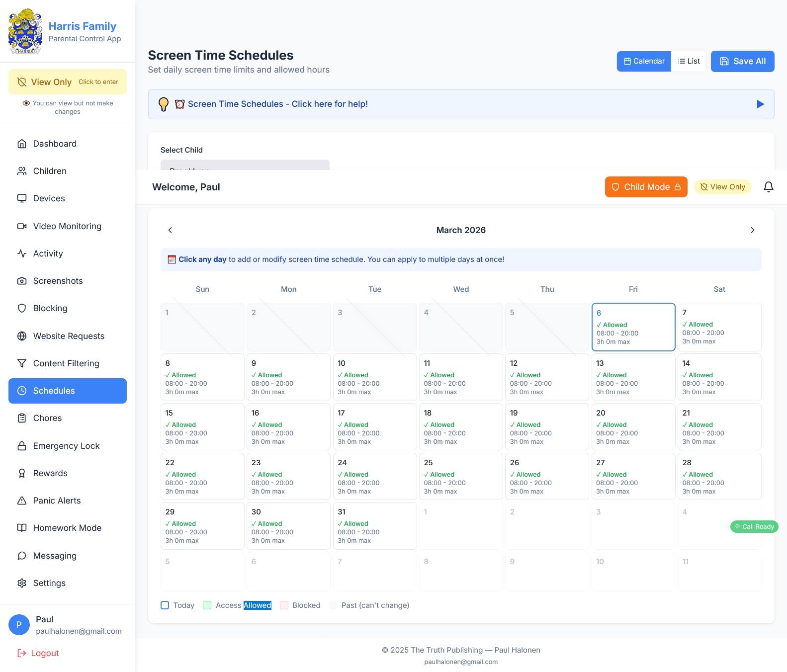Activate Child Mode button

tap(646, 187)
